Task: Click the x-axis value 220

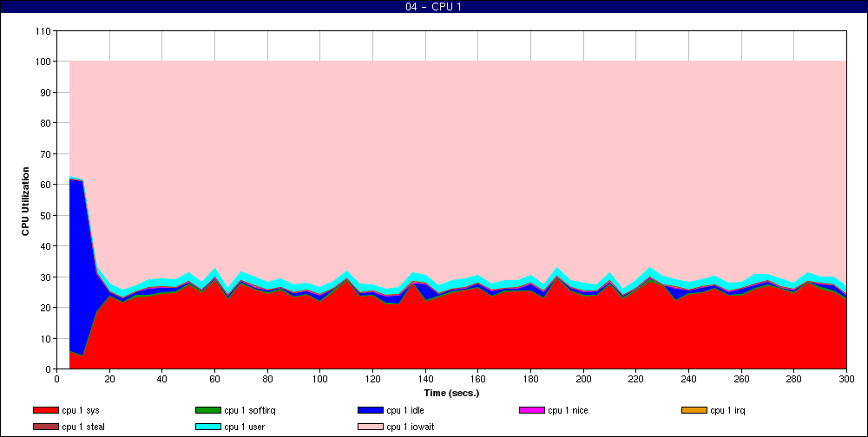Action: coord(636,379)
